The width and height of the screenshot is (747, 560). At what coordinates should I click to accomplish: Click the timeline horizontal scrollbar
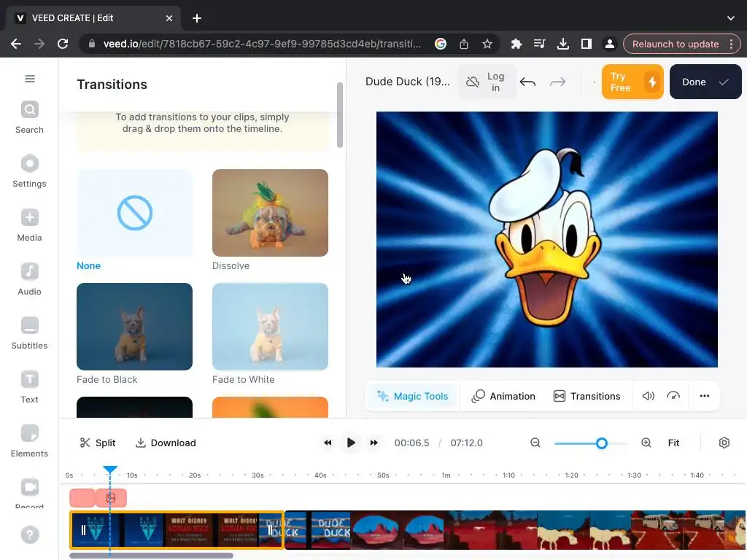click(x=151, y=555)
